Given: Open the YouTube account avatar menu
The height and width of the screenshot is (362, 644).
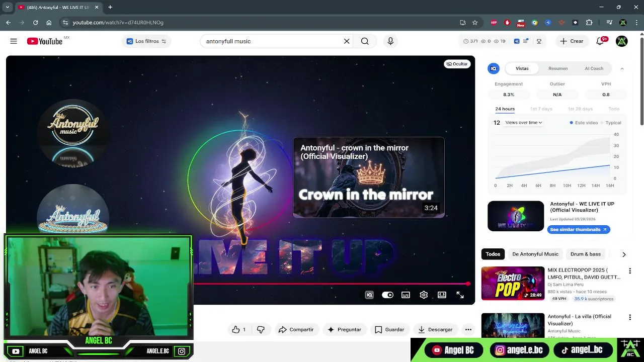Looking at the screenshot, I should 622,41.
